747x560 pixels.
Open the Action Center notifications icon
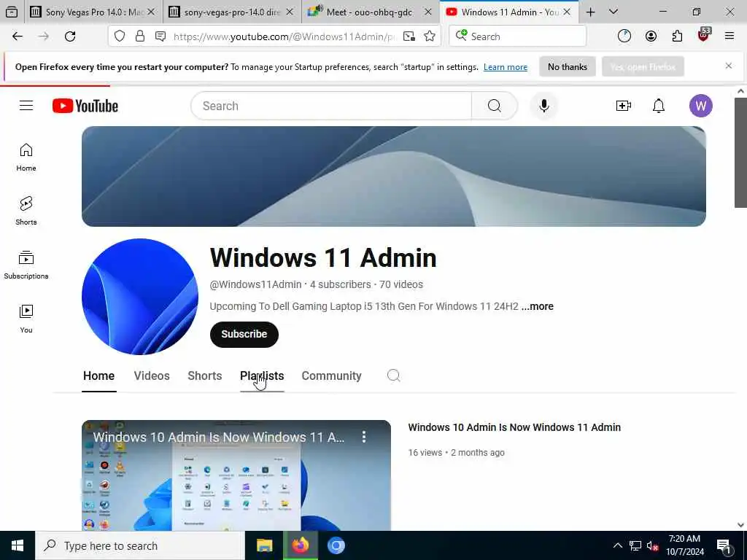pyautogui.click(x=724, y=546)
